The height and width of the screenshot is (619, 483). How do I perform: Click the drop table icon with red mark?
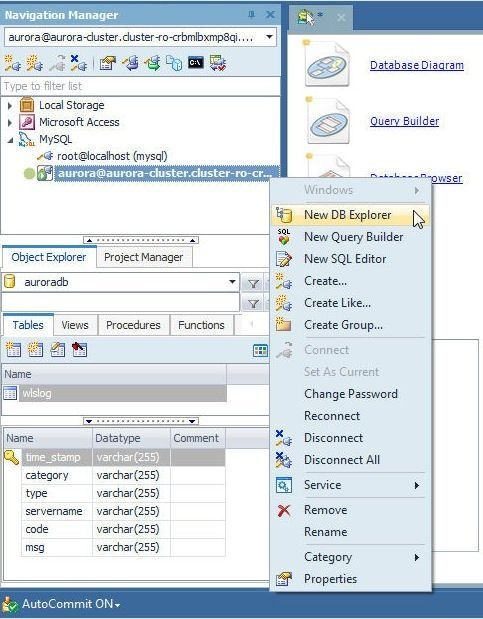pyautogui.click(x=79, y=350)
